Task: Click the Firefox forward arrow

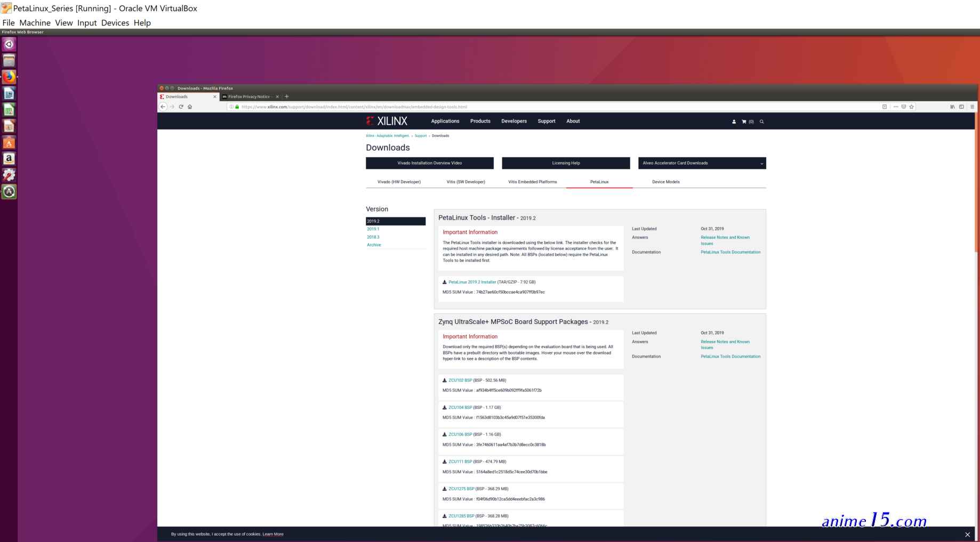Action: [172, 107]
